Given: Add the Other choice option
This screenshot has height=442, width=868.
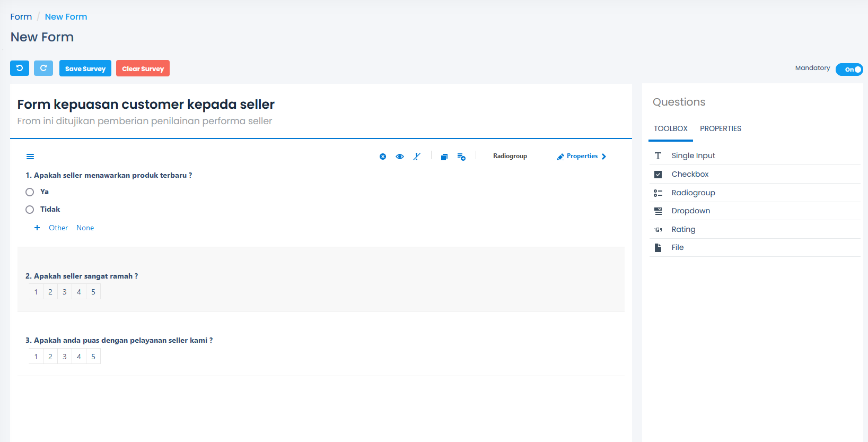Looking at the screenshot, I should [x=58, y=228].
